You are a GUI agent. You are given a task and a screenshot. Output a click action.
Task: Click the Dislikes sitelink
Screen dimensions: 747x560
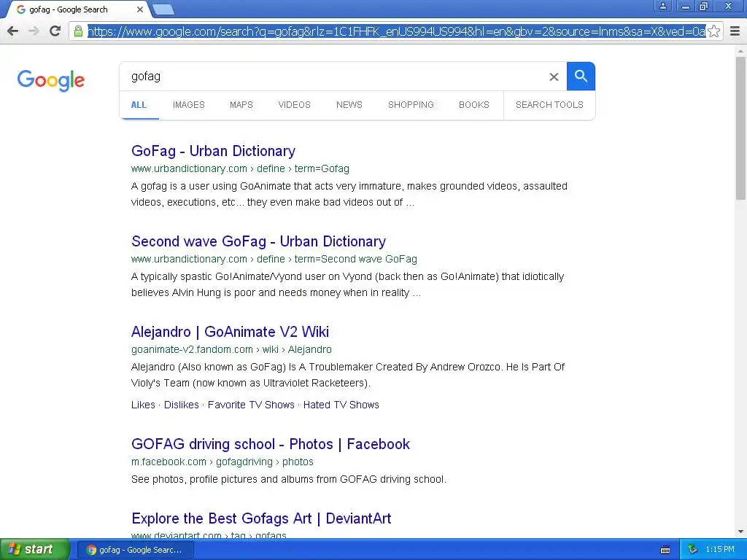pyautogui.click(x=182, y=405)
